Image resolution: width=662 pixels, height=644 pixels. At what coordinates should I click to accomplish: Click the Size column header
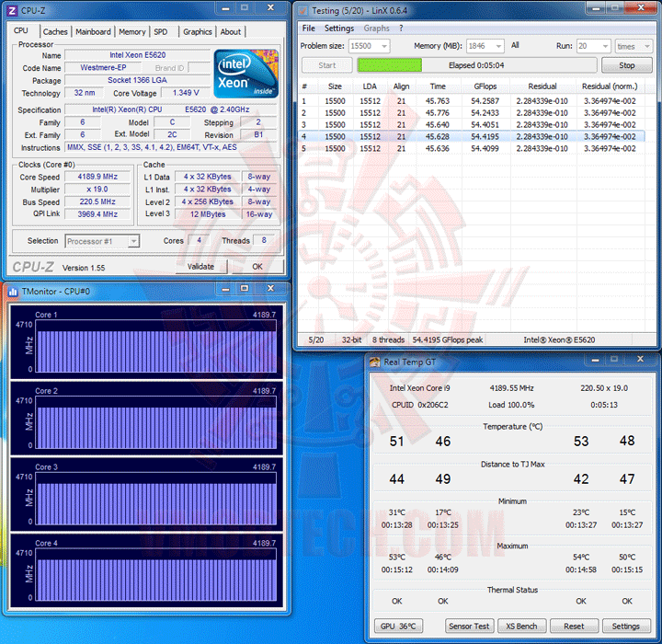(x=335, y=86)
